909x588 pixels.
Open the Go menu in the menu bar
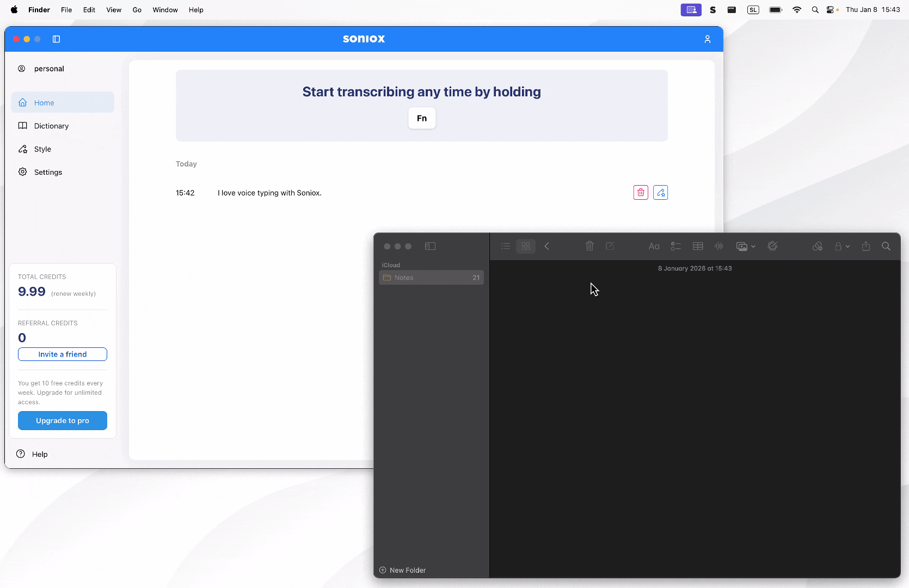click(137, 10)
